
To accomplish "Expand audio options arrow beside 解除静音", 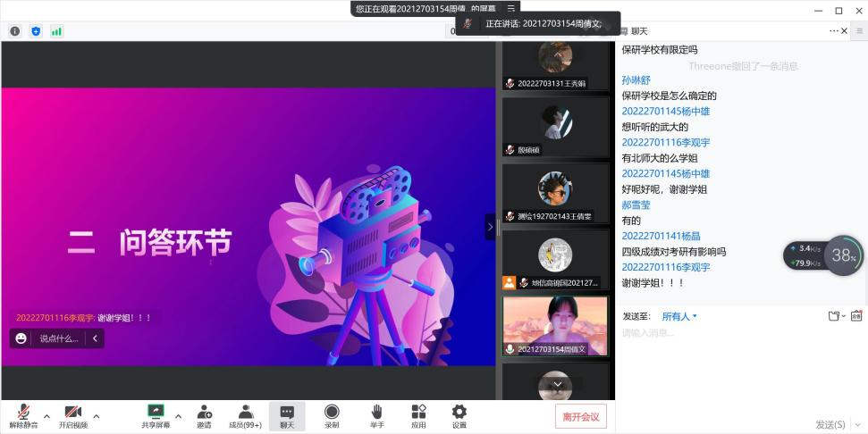I will [46, 416].
